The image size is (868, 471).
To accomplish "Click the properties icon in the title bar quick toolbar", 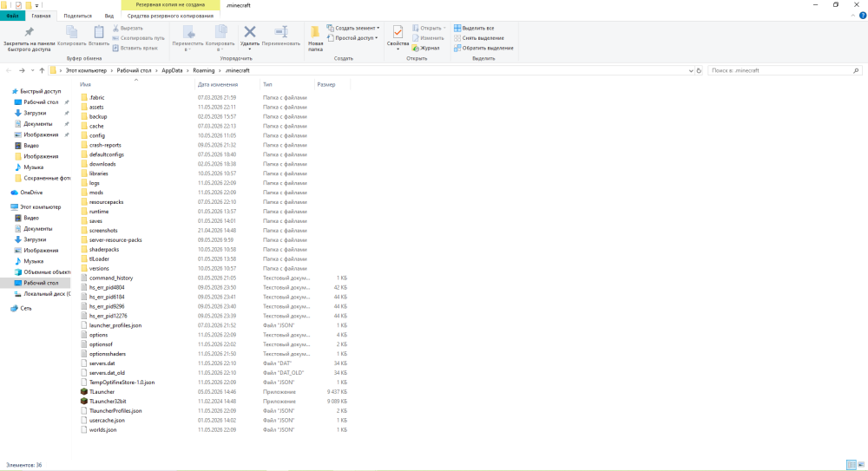I will 18,5.
